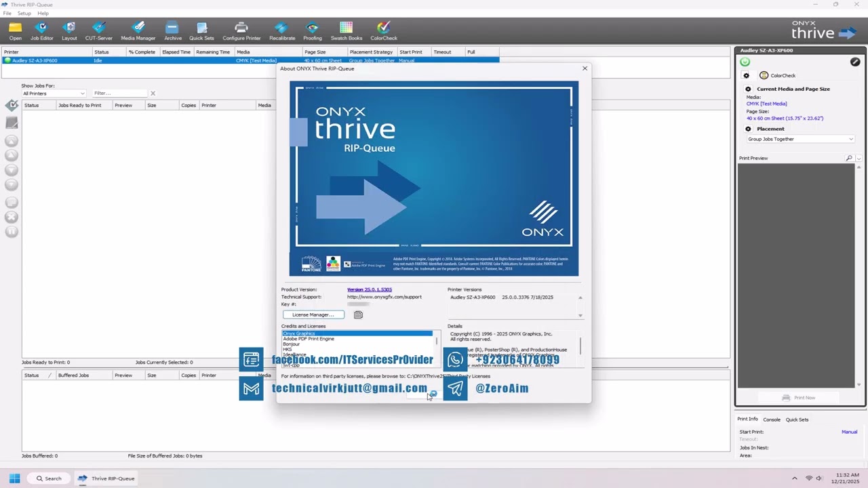The image size is (868, 488).
Task: Click the move job up arrow icon
Action: click(x=12, y=155)
